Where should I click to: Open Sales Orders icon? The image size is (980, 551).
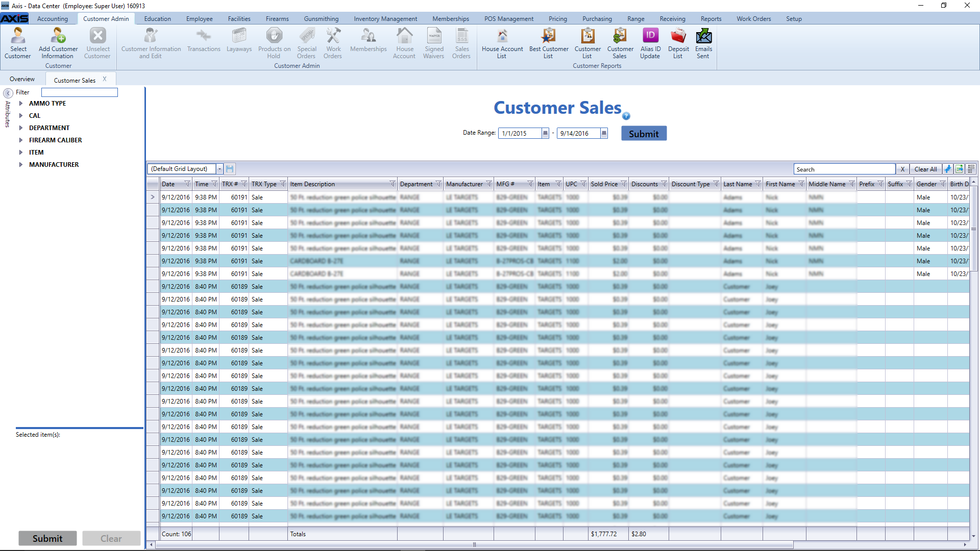coord(462,43)
